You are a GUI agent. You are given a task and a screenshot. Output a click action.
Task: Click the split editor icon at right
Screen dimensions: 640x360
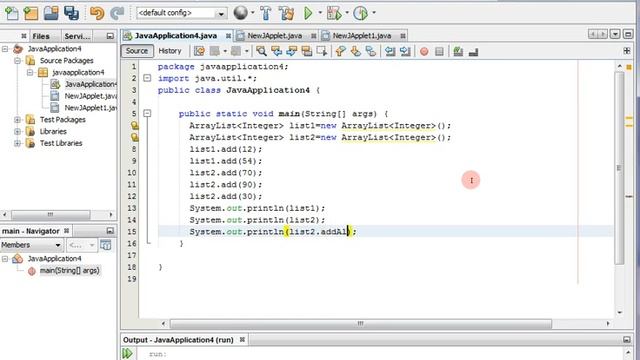tap(627, 51)
